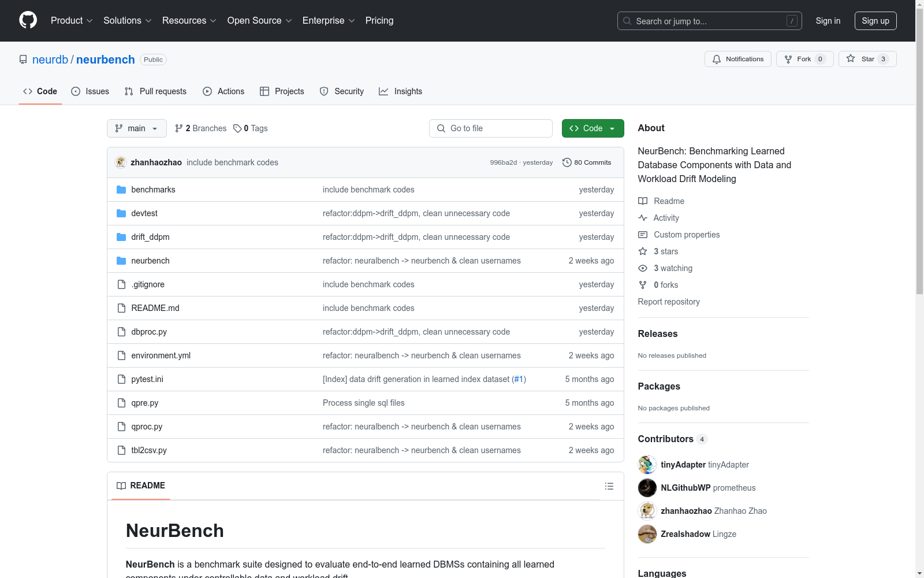Open the tbl2csv.py file
924x578 pixels.
(x=149, y=450)
